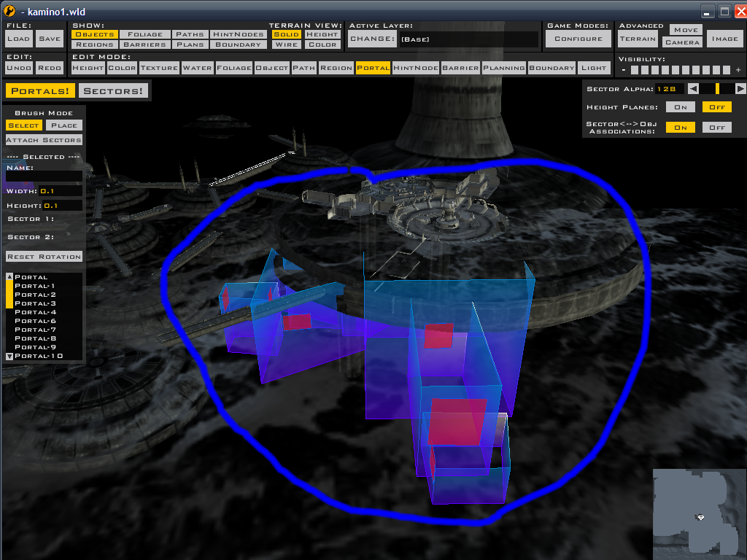Increase visibility with plus icon
This screenshot has width=747, height=560.
[738, 70]
